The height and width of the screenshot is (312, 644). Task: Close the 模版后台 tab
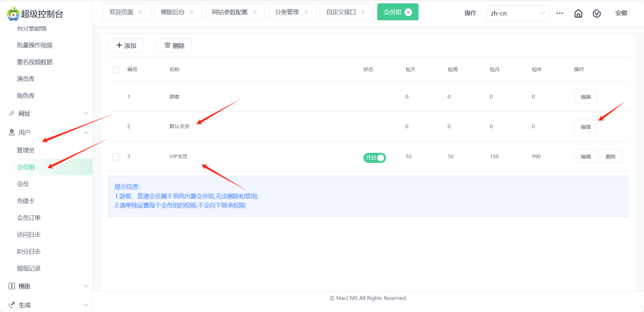191,13
